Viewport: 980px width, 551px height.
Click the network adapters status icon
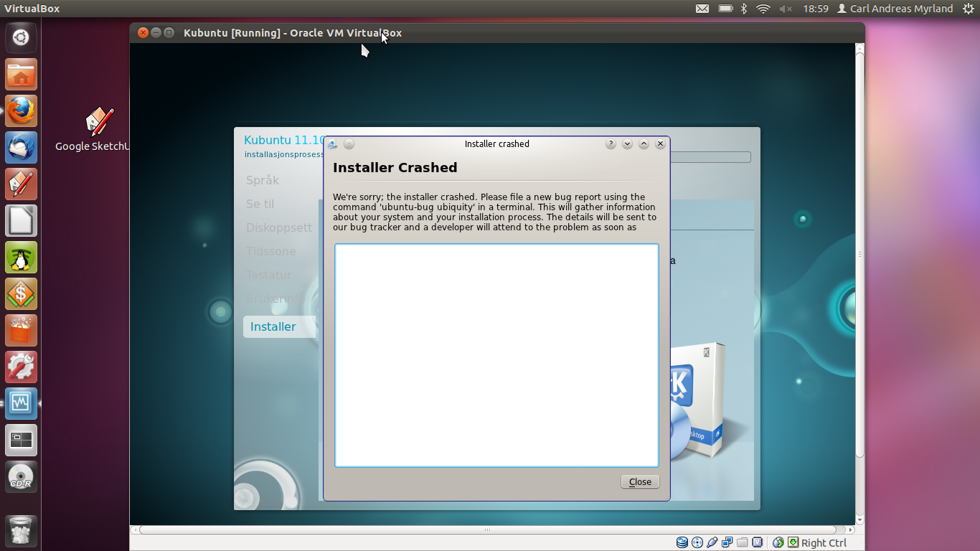[x=727, y=542]
